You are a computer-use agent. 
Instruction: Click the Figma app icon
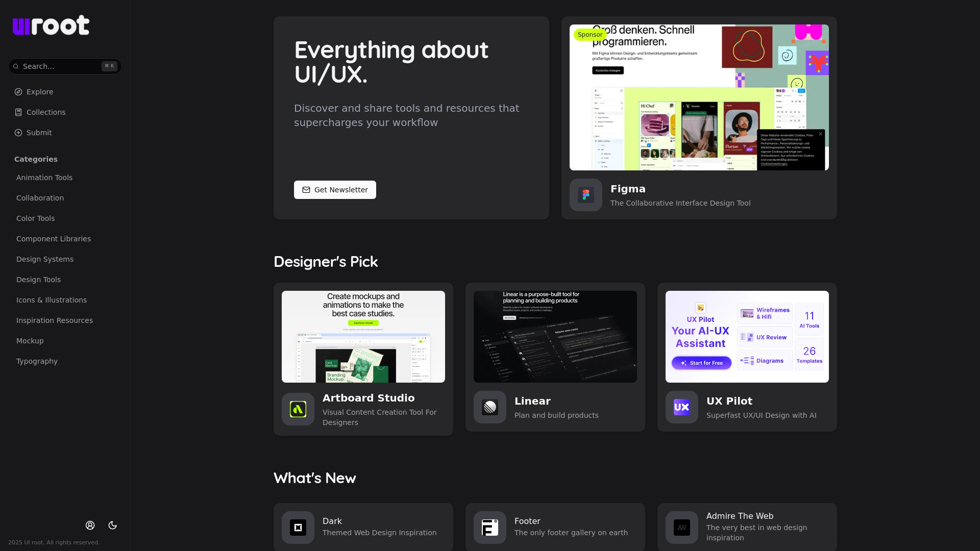coord(585,195)
